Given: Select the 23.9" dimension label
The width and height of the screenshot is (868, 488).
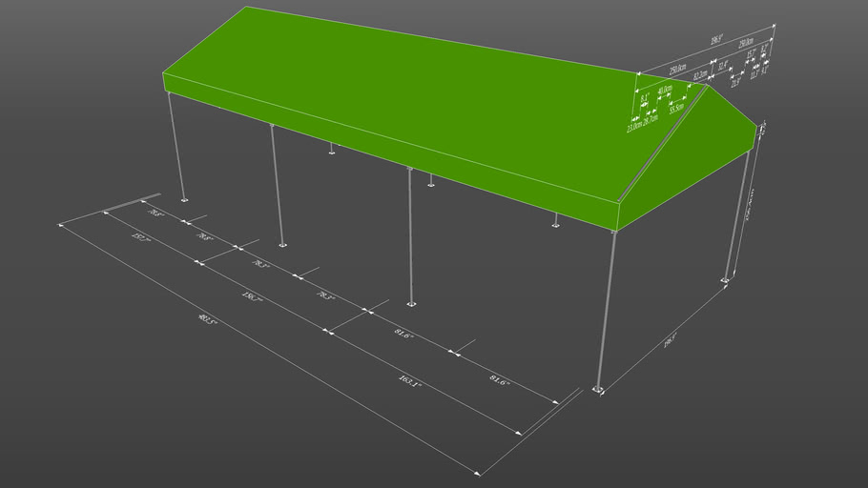Looking at the screenshot, I should (735, 83).
